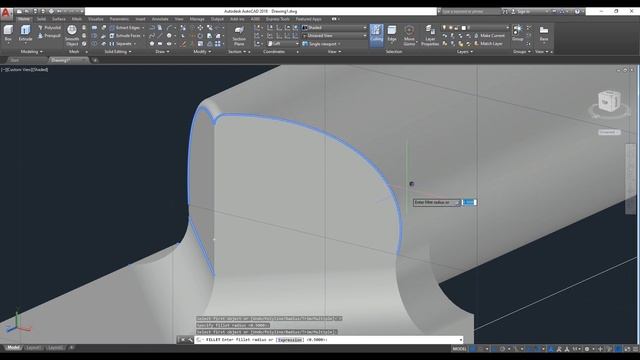Open the Annotate ribbon tab
The width and height of the screenshot is (640, 360).
click(x=160, y=19)
